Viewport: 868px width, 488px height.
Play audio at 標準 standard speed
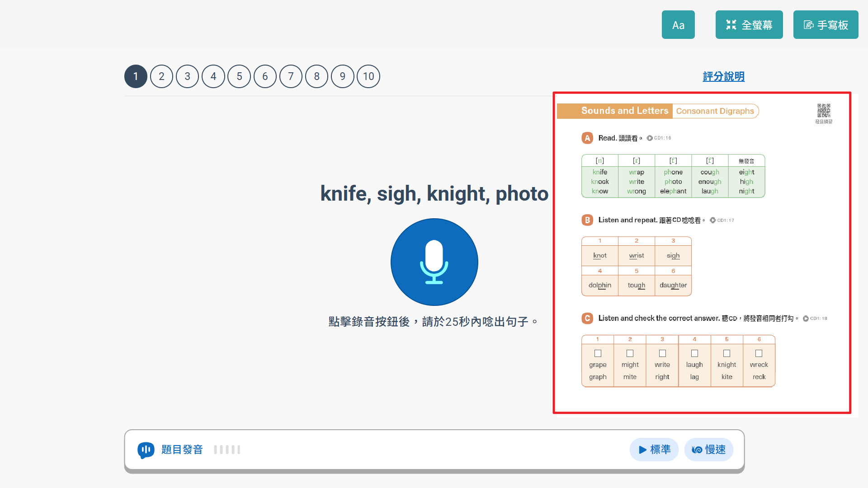(654, 450)
